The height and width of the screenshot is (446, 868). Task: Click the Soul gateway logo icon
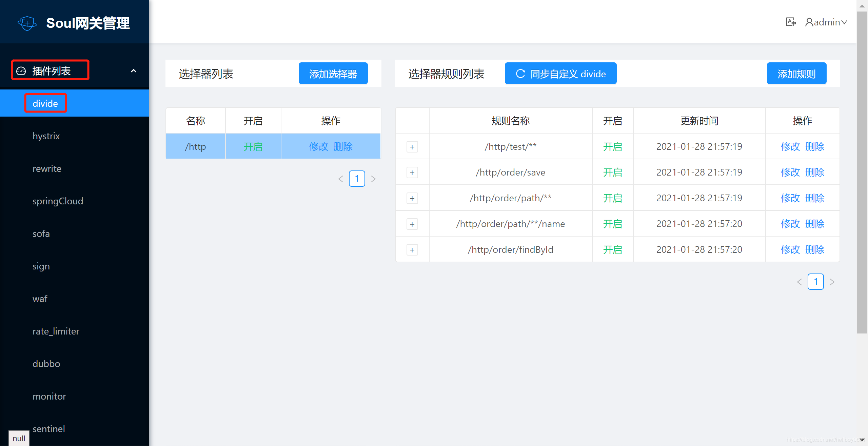pos(27,23)
